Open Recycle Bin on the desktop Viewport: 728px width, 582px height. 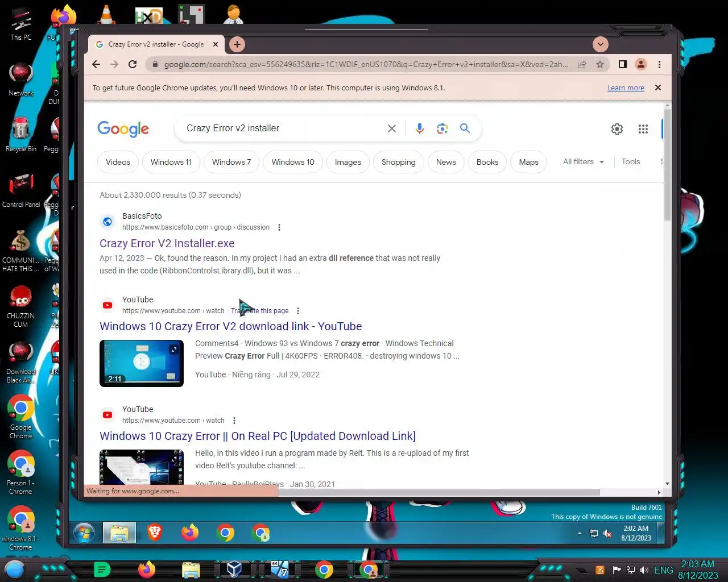(21, 134)
